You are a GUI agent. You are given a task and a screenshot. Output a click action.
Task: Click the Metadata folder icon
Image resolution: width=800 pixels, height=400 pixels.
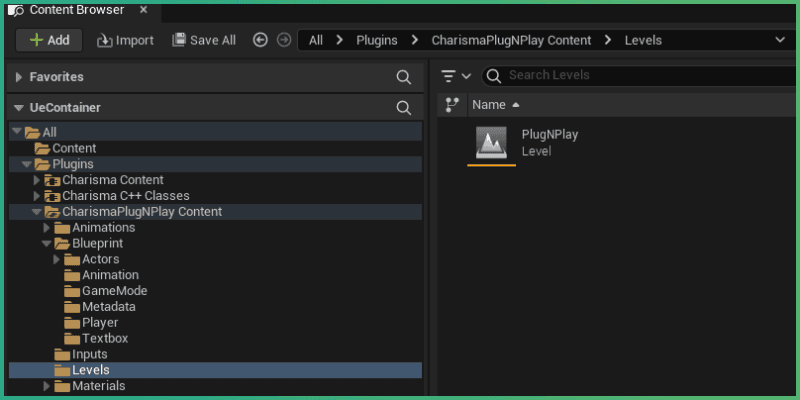72,307
